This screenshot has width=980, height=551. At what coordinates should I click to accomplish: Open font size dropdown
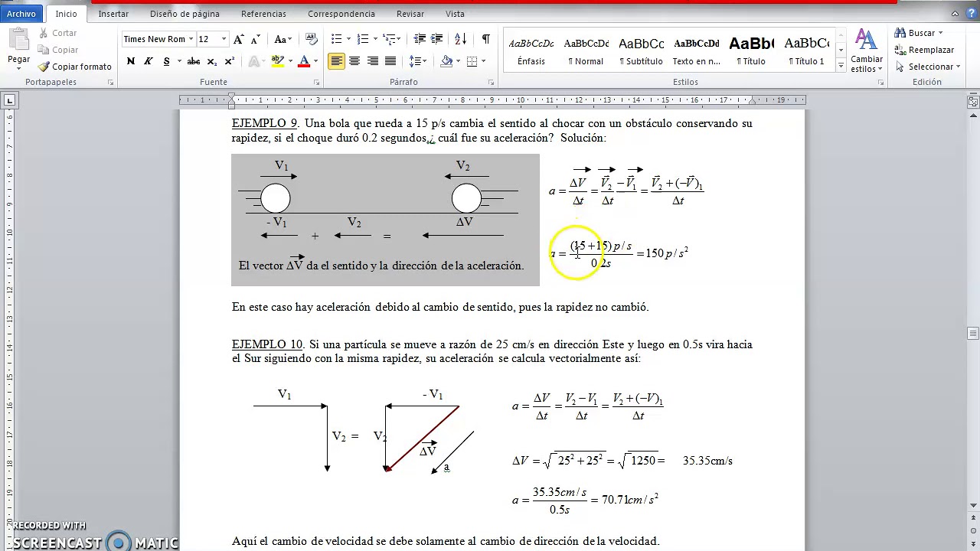224,39
